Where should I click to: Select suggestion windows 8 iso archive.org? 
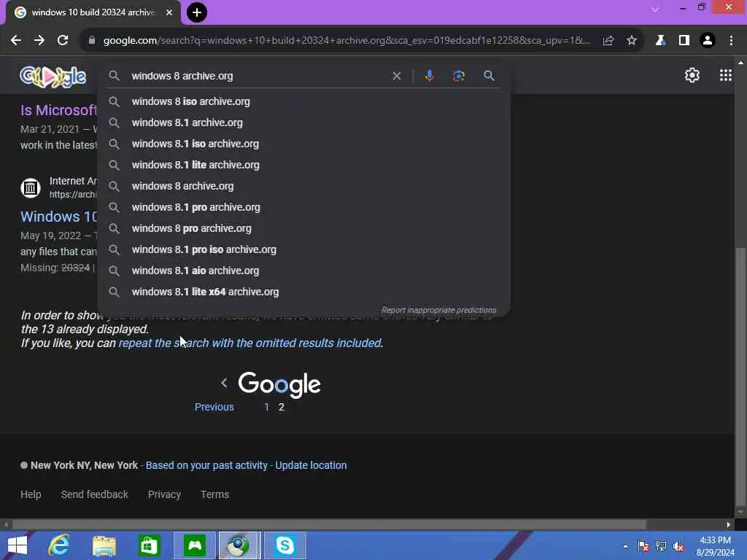tap(303, 101)
